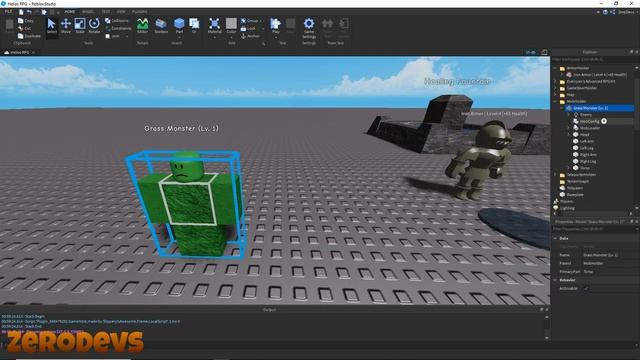
Task: Close the Explorer panel
Action: click(637, 52)
